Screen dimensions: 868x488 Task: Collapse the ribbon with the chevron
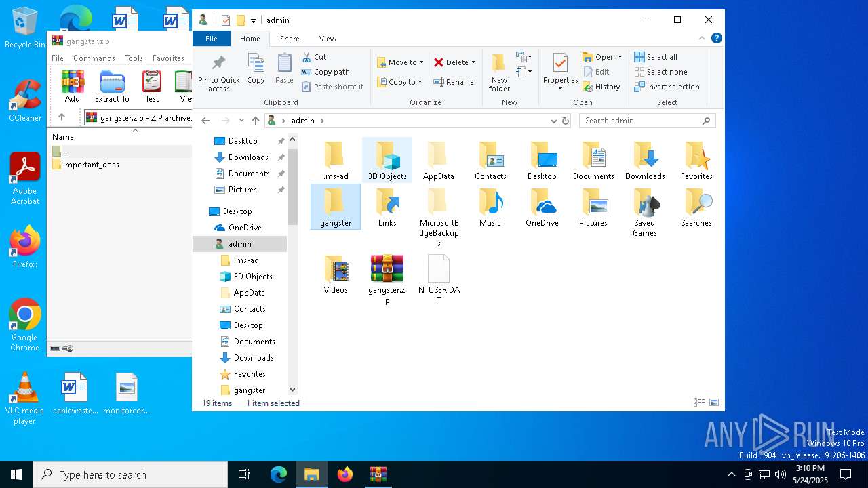click(x=702, y=39)
